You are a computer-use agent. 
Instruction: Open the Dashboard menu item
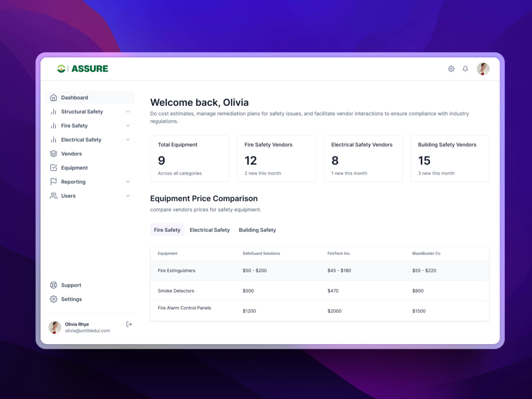pyautogui.click(x=90, y=98)
